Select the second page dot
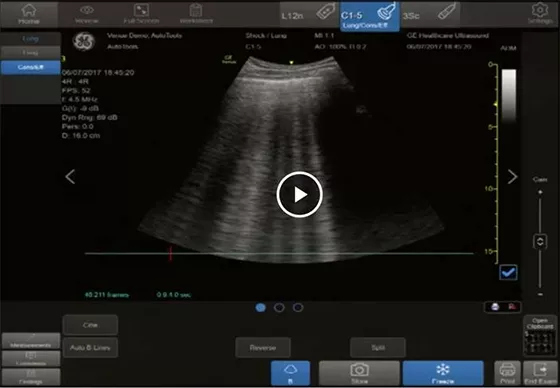 click(279, 307)
